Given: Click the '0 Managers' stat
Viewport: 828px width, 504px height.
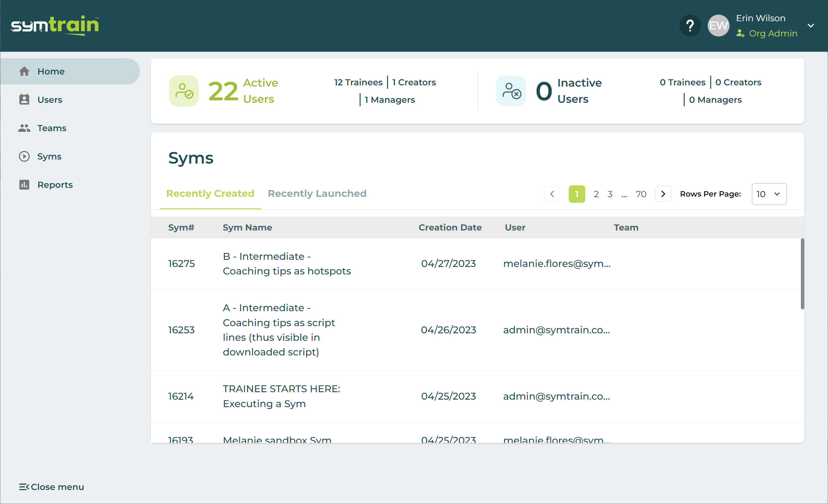Looking at the screenshot, I should (x=715, y=100).
